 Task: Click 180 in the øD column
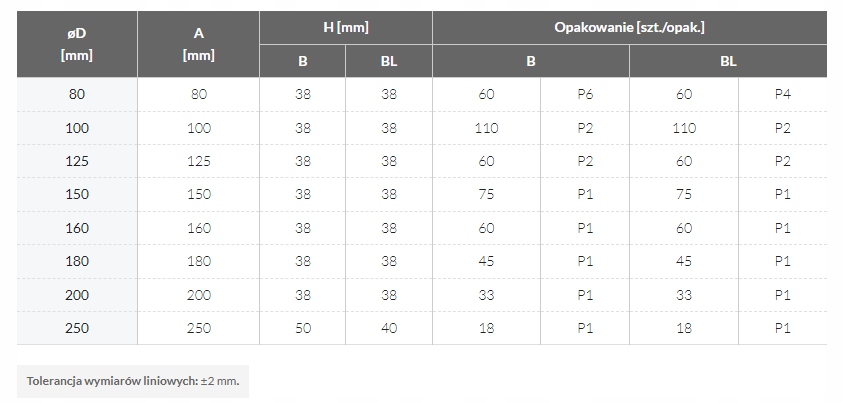click(x=76, y=262)
